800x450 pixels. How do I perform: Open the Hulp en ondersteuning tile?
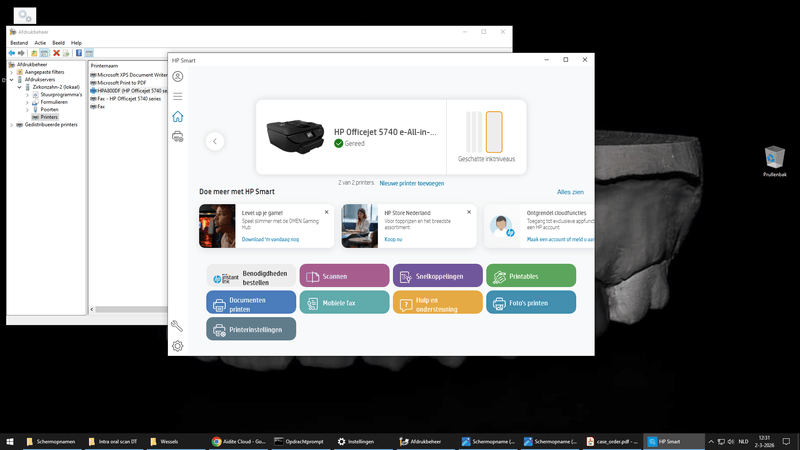pos(438,303)
